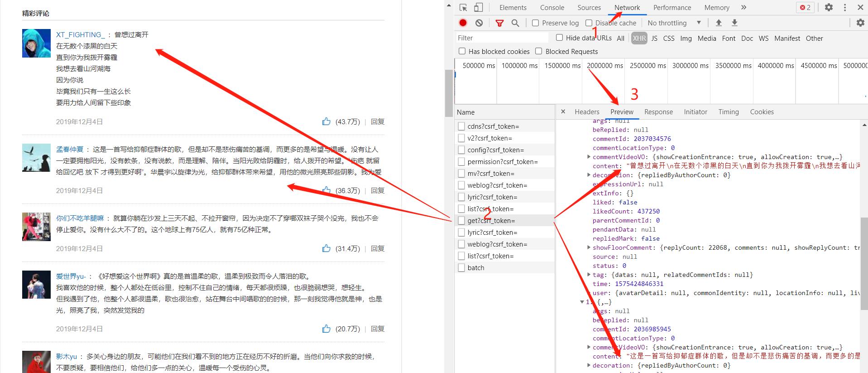Open the Response tab

(x=658, y=111)
